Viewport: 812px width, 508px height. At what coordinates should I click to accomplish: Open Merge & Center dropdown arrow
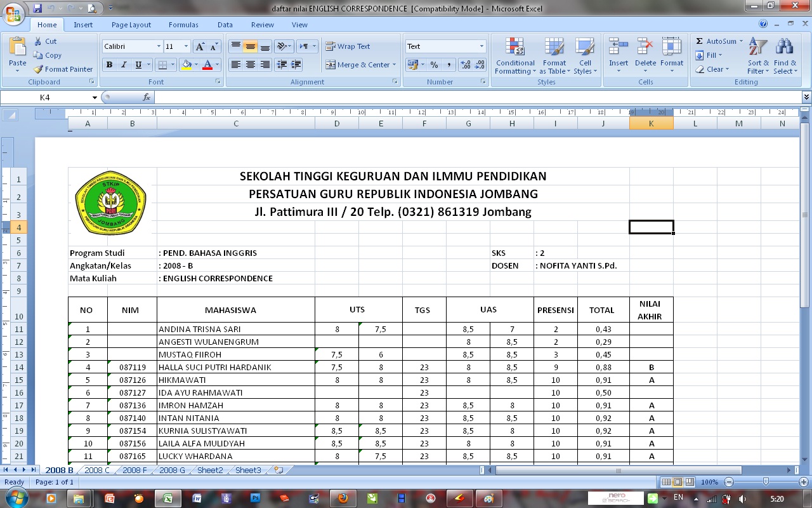[x=394, y=65]
